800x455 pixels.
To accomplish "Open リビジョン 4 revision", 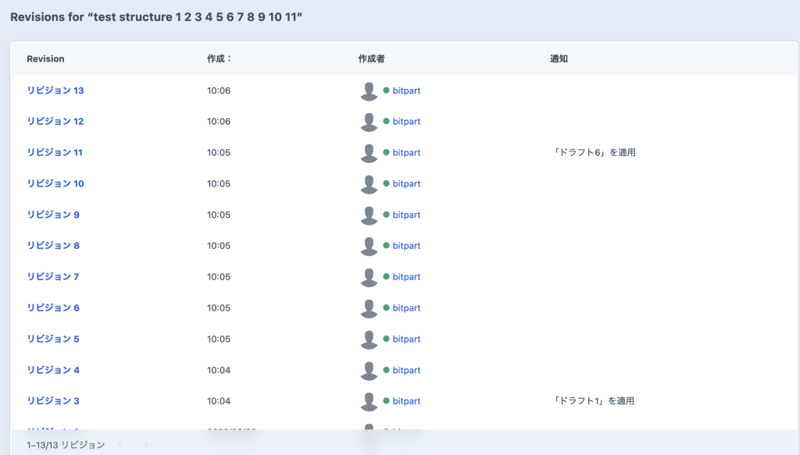I will click(53, 370).
